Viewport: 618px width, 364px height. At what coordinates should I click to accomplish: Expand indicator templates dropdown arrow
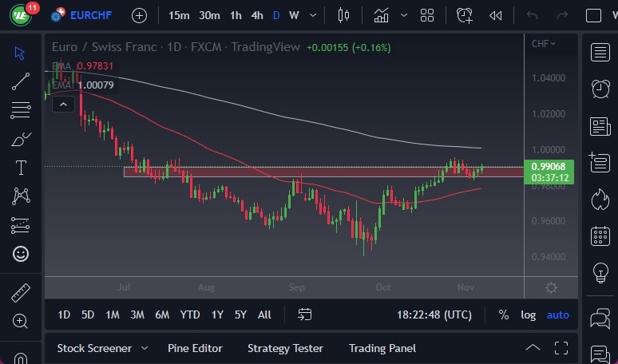click(x=403, y=15)
